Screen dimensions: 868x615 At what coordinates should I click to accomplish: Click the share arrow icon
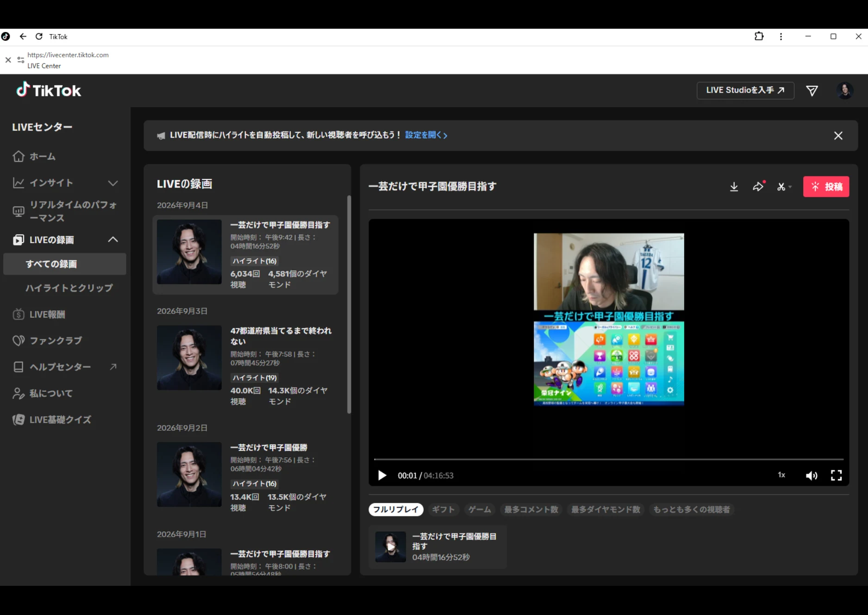[758, 187]
